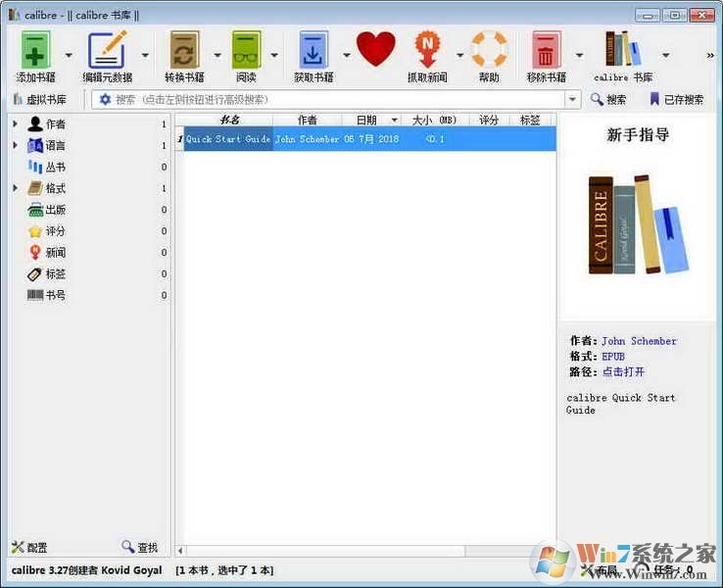The height and width of the screenshot is (588, 723).
Task: Click Find (查找) in tag browser
Action: pos(140,548)
